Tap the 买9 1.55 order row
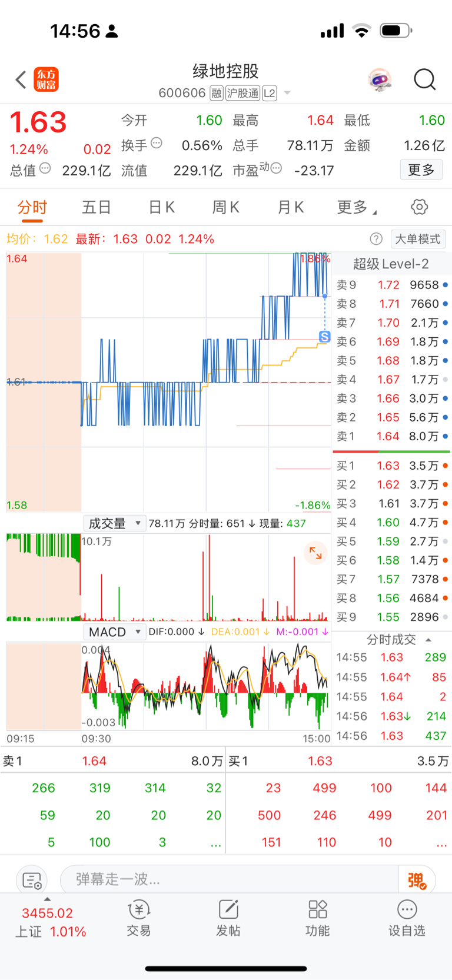Viewport: 452px width, 980px height. pos(392,617)
